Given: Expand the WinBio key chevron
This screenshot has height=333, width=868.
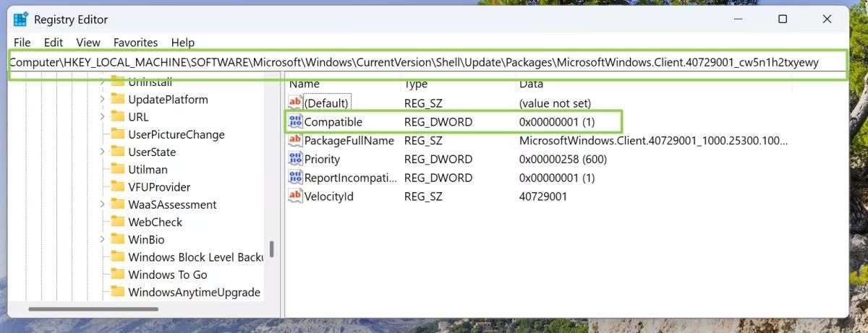Looking at the screenshot, I should coord(102,239).
